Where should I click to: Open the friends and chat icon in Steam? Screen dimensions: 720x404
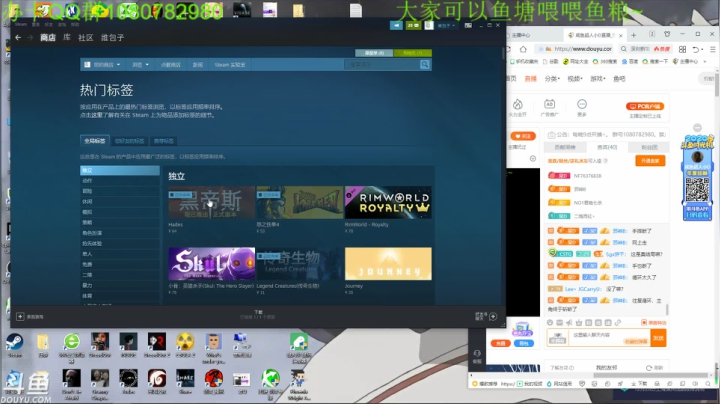pos(493,316)
